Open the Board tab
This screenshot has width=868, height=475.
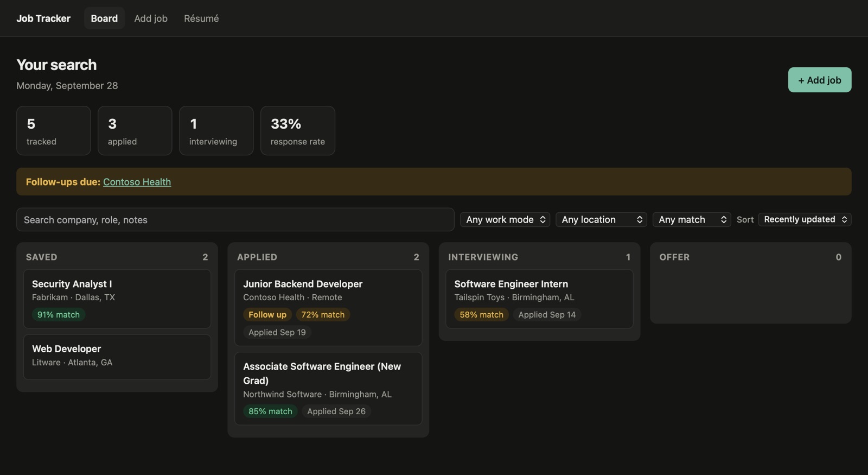104,18
